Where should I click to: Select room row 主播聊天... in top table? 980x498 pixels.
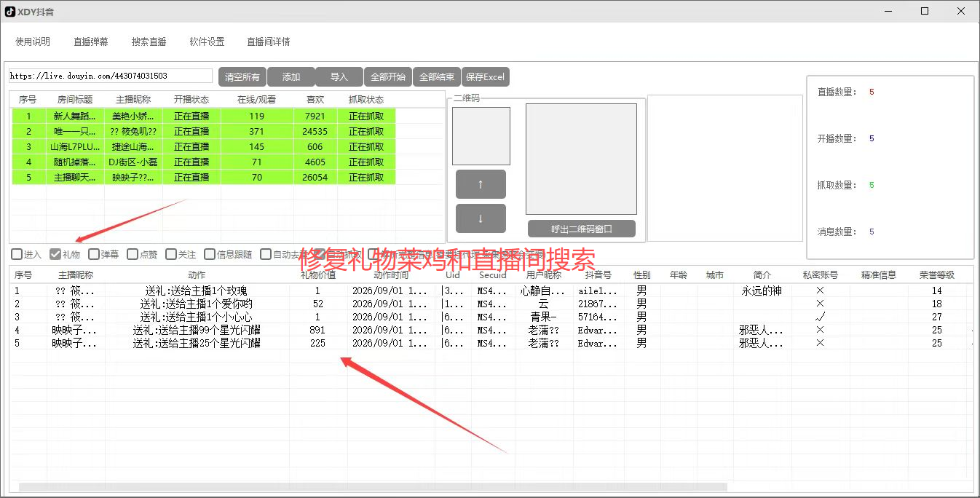click(x=203, y=177)
